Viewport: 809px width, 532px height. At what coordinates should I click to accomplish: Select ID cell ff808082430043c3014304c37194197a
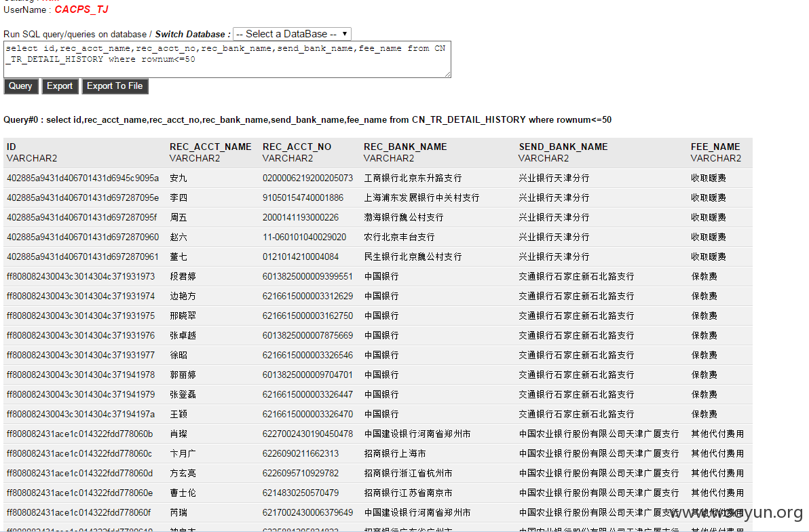81,413
